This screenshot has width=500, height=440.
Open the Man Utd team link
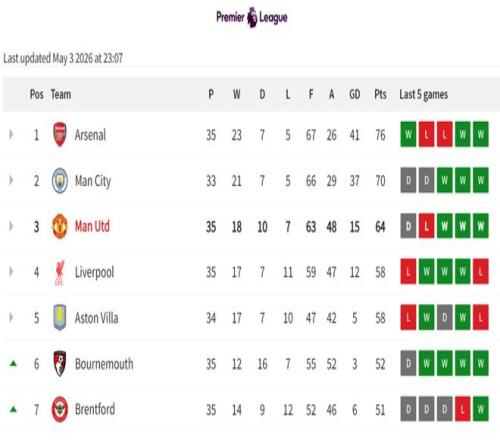click(92, 226)
